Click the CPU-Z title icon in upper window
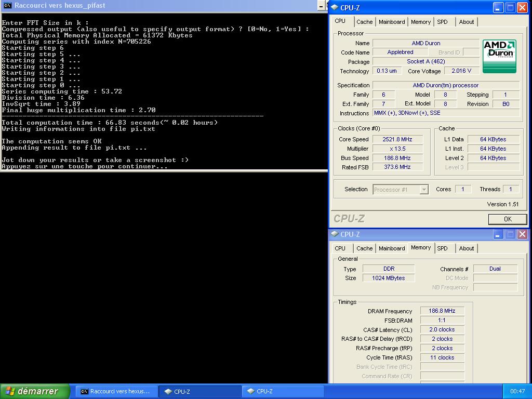Screen dimensions: 532x399 [335, 7]
